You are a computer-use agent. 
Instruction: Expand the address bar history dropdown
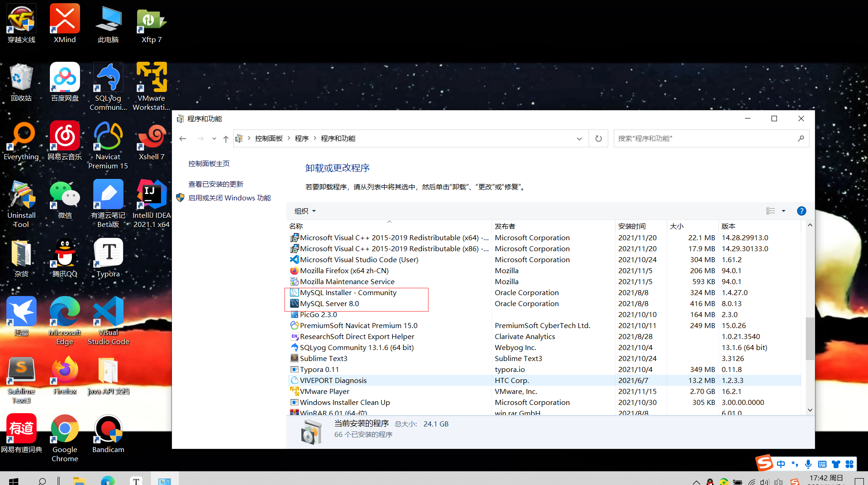click(579, 139)
